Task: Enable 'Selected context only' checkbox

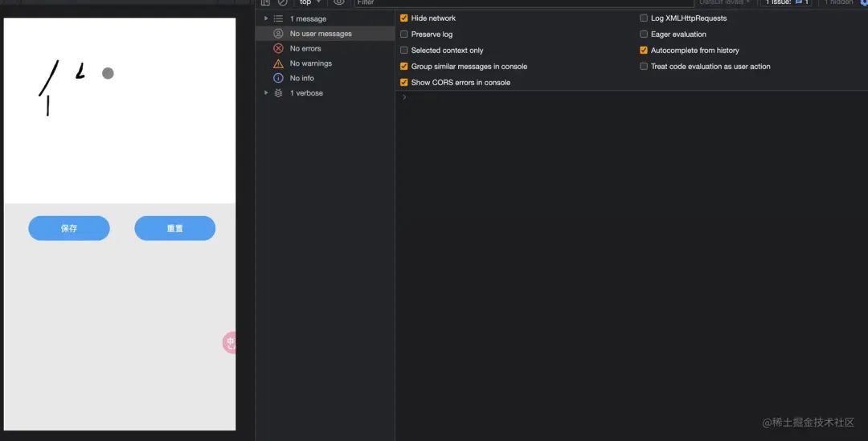Action: click(404, 51)
